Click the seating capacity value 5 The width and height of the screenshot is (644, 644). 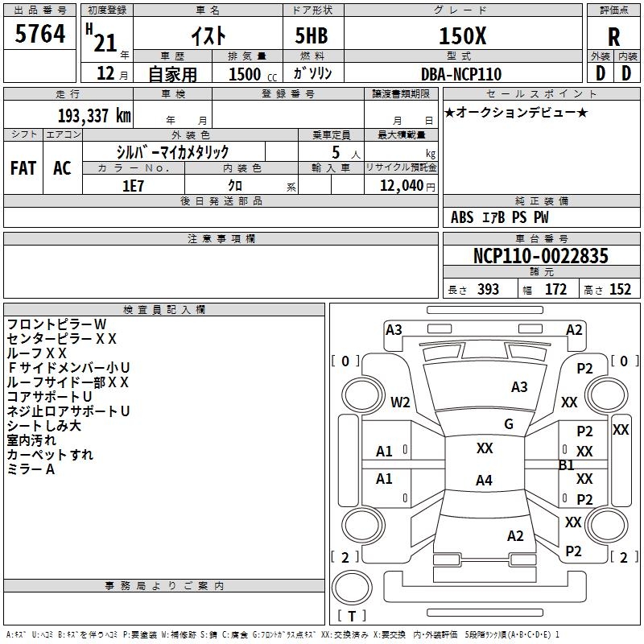(336, 152)
